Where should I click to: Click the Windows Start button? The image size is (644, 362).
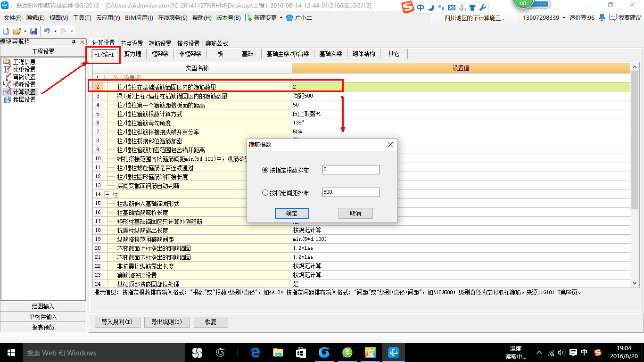tap(11, 353)
